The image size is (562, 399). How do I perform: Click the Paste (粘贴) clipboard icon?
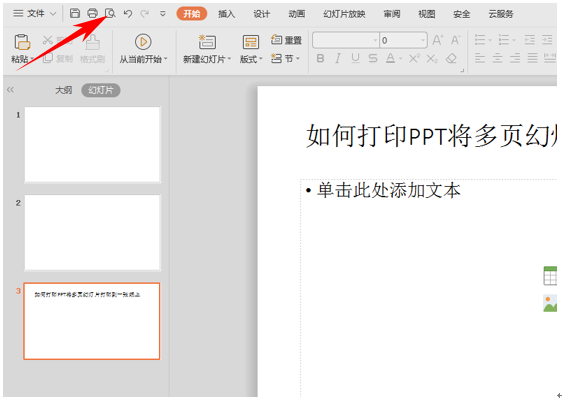(x=22, y=42)
